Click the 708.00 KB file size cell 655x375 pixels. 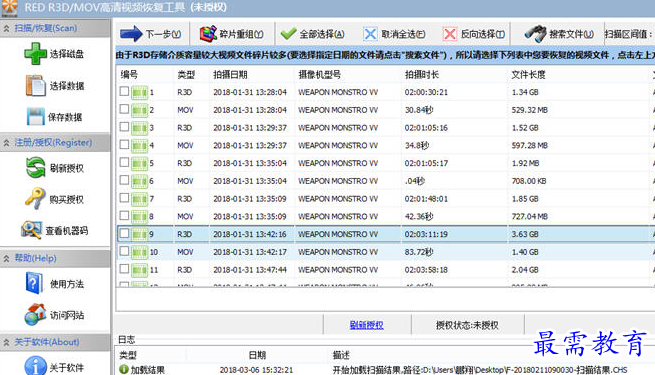tap(529, 181)
